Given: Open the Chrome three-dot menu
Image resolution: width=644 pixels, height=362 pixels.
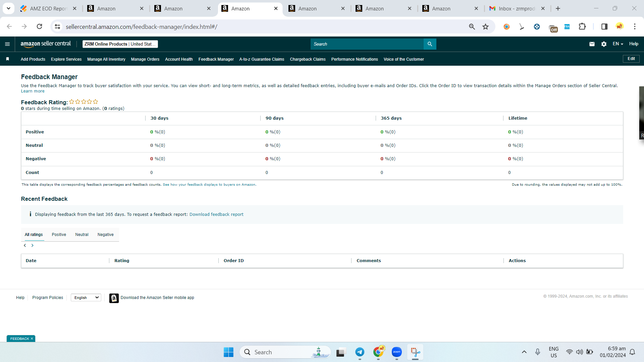Looking at the screenshot, I should (635, 26).
